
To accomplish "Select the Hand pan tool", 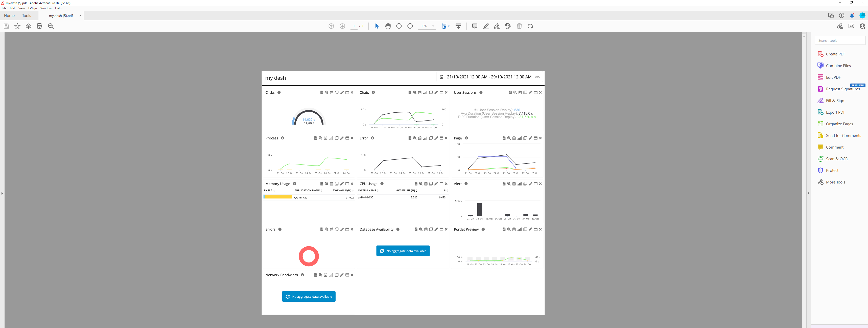I will coord(388,26).
